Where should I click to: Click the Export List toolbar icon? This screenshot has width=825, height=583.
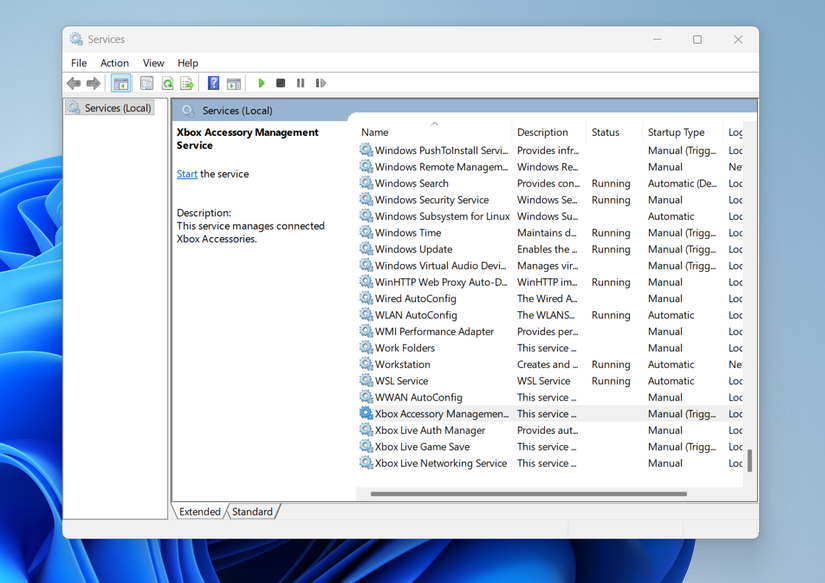(x=187, y=83)
